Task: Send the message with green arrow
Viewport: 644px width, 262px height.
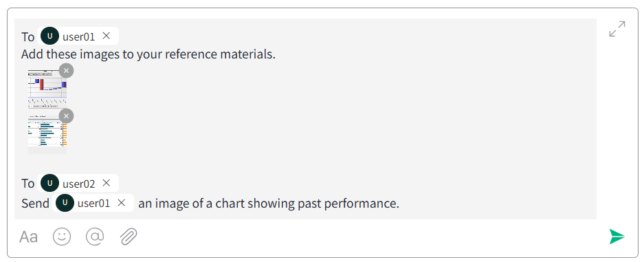Action: pyautogui.click(x=617, y=237)
